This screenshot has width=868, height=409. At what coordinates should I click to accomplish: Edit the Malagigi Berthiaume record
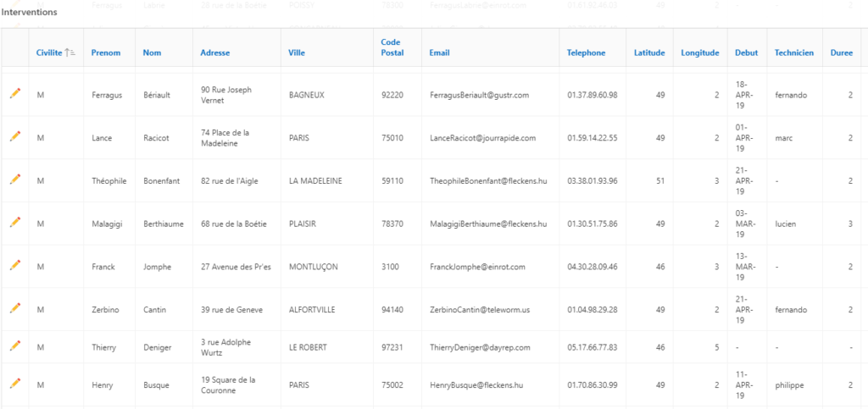pos(15,222)
